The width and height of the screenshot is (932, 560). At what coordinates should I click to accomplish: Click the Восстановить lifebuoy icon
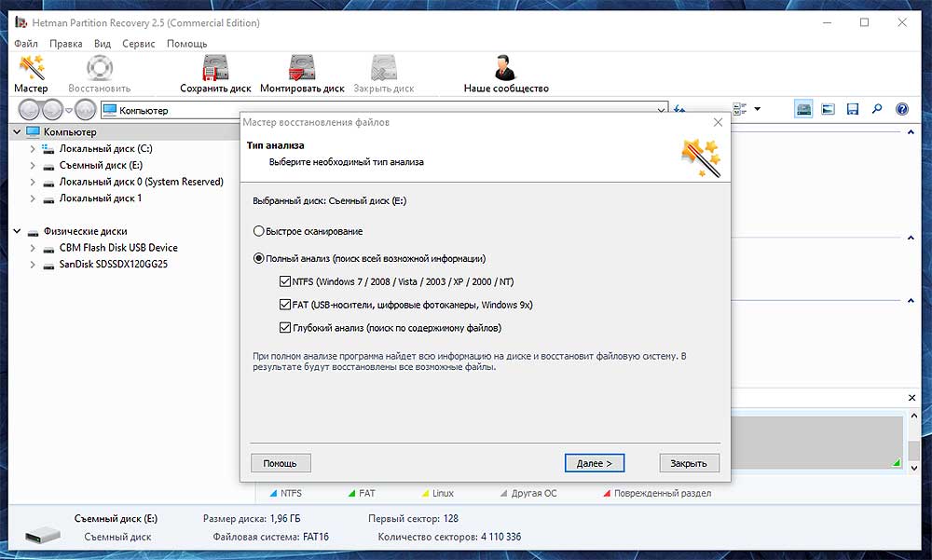pos(100,67)
